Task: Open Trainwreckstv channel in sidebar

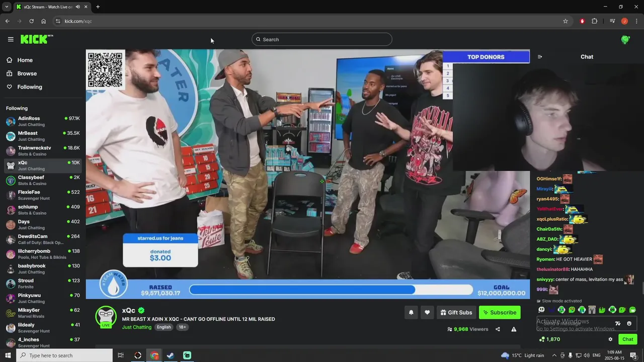Action: [43, 151]
